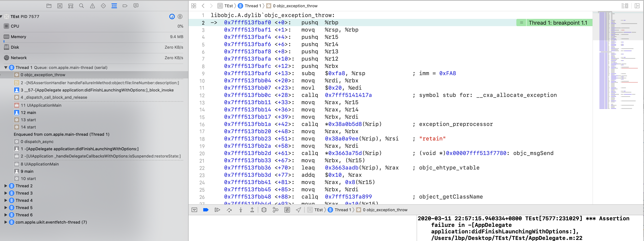Select the Debug navigator icon
The height and width of the screenshot is (241, 644).
[114, 6]
